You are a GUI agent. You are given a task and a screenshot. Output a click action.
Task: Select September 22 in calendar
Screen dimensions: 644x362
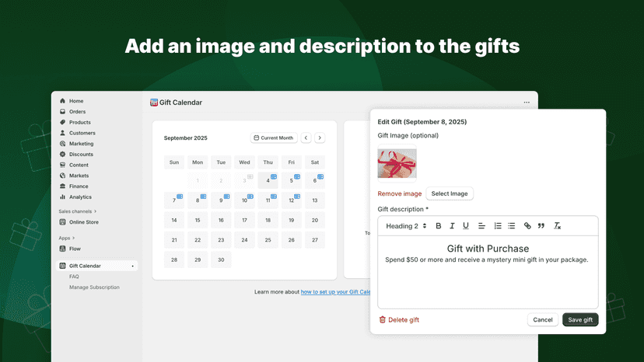click(x=198, y=240)
